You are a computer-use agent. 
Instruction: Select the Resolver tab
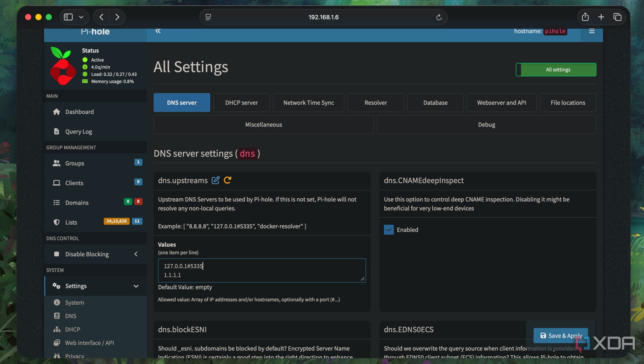(376, 103)
